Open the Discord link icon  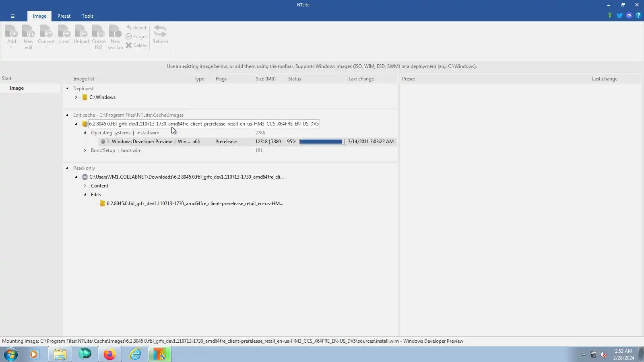(629, 15)
